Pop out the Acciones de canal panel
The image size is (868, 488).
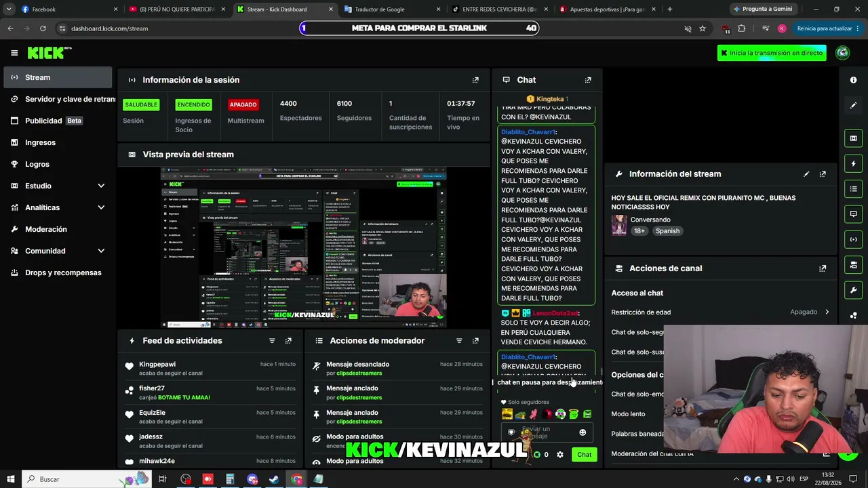coord(823,268)
